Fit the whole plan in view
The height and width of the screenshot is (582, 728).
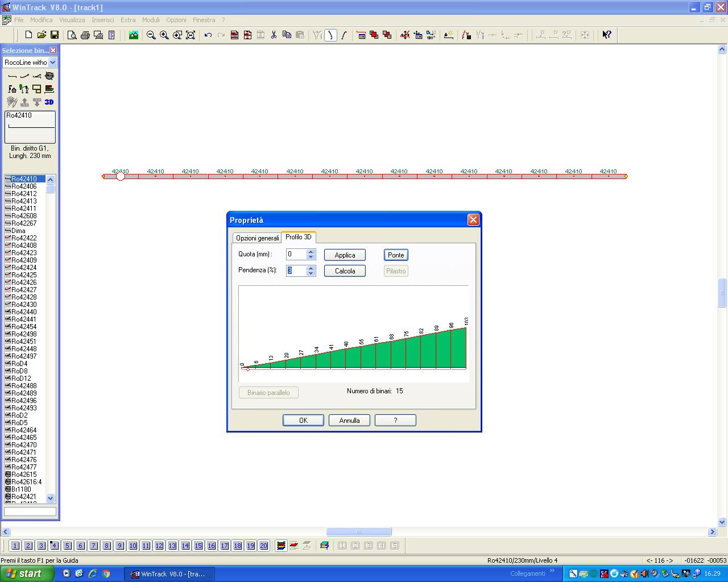tap(191, 35)
